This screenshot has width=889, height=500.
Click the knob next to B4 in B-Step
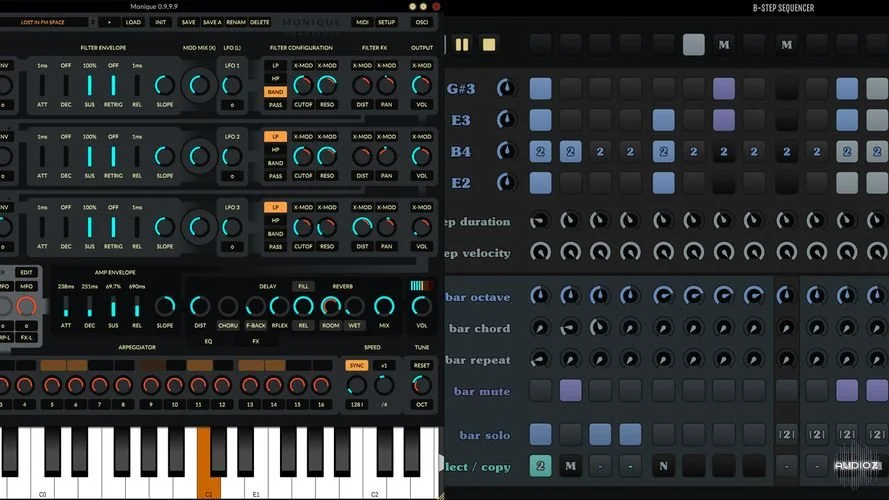coord(506,151)
